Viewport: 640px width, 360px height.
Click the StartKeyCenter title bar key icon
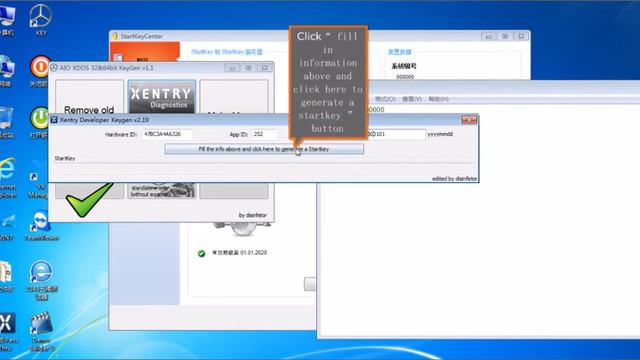tap(115, 36)
